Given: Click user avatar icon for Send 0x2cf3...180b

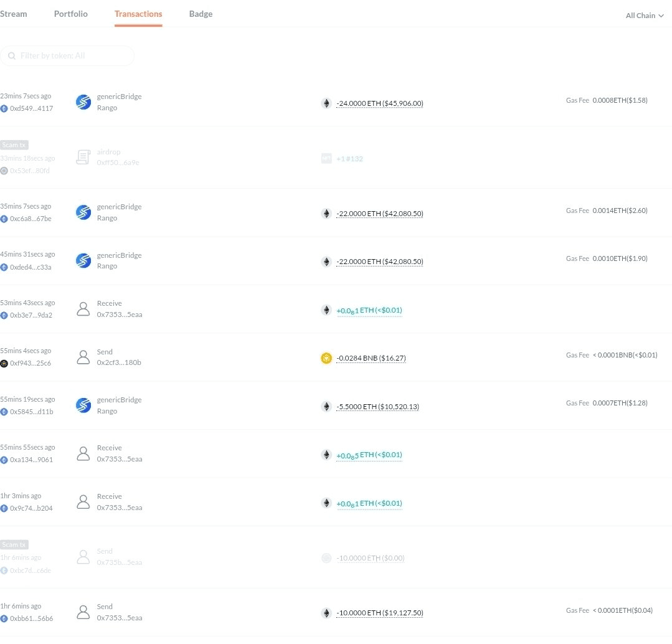Looking at the screenshot, I should [83, 357].
